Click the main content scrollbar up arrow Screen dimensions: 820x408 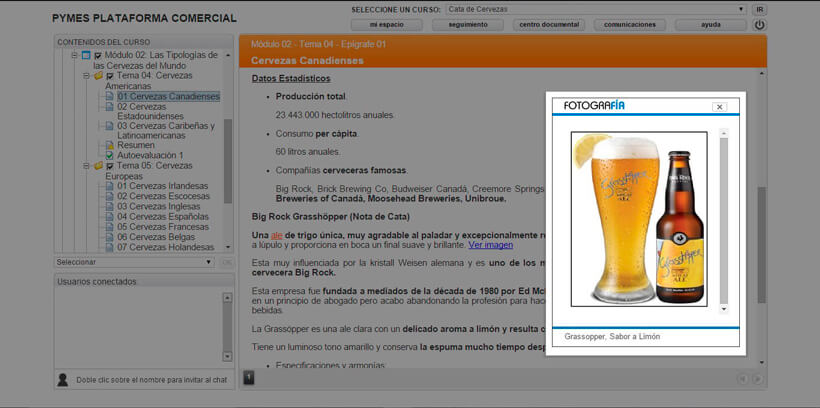762,73
